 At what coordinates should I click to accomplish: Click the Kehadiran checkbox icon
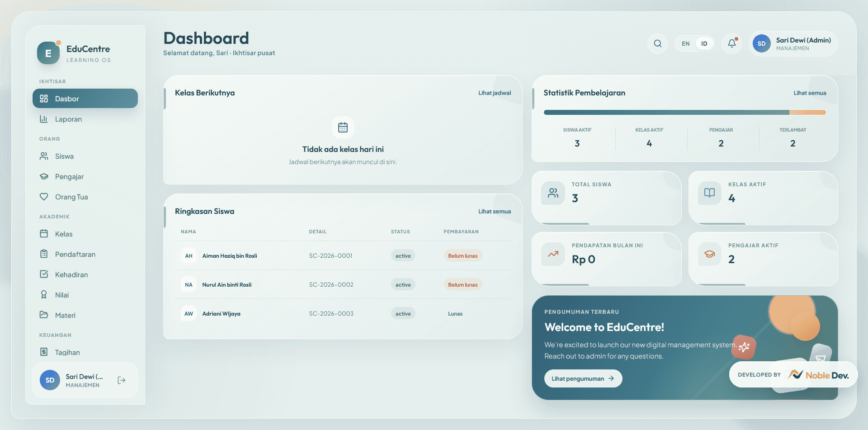point(44,274)
